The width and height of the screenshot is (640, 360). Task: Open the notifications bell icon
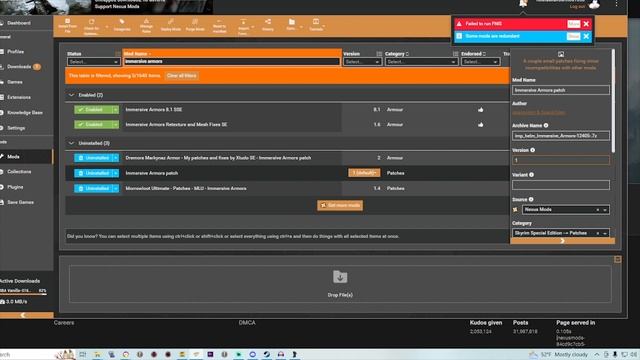coord(523,4)
